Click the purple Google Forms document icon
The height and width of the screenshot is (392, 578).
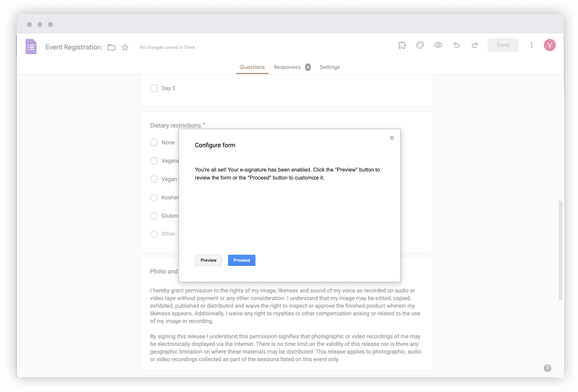point(31,46)
